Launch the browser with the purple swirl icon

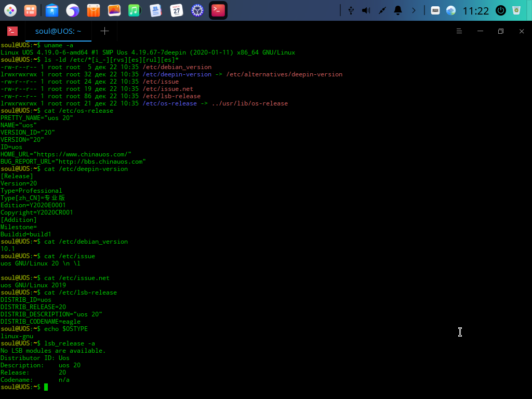click(72, 10)
